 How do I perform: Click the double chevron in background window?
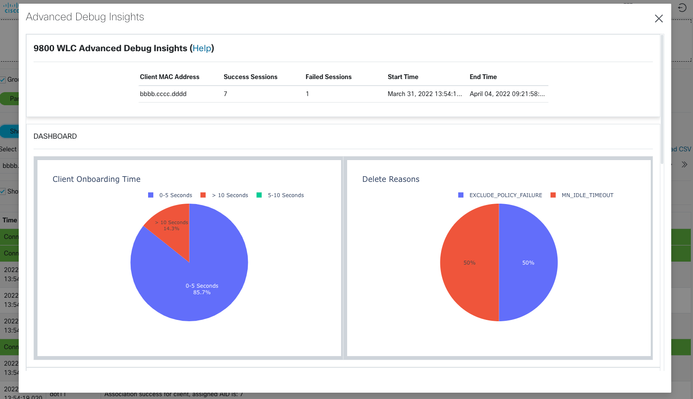click(684, 164)
